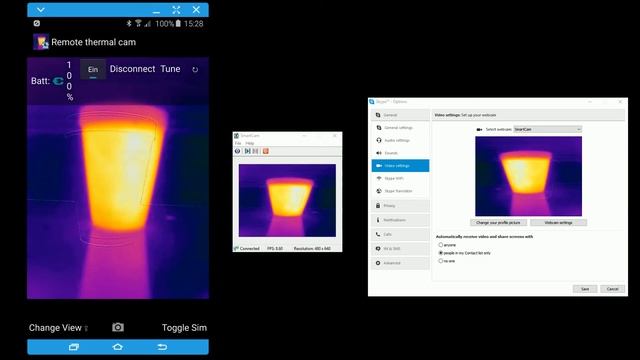The height and width of the screenshot is (360, 640).
Task: Tap Disconnect in Remote thermal cam
Action: point(132,69)
